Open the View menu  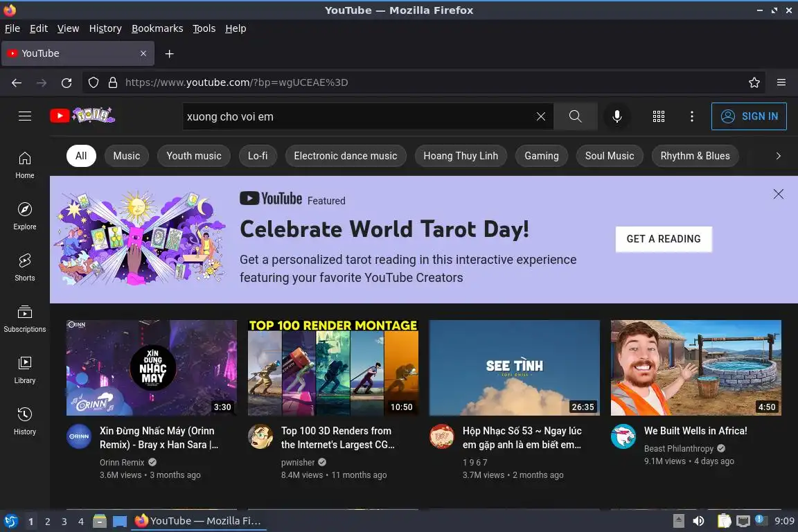point(68,28)
